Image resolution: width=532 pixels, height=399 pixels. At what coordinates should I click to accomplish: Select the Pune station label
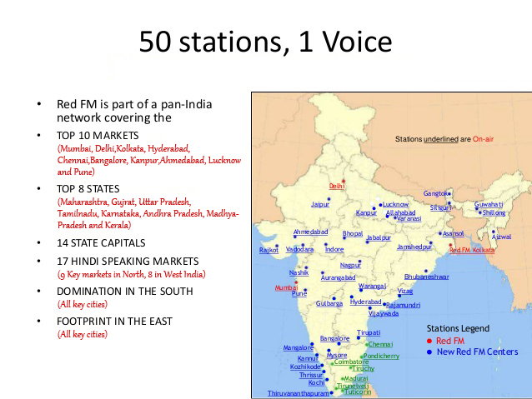(299, 293)
